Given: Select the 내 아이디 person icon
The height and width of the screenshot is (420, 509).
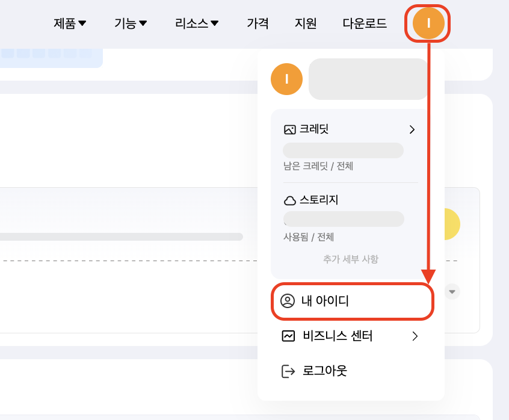Looking at the screenshot, I should pyautogui.click(x=288, y=301).
